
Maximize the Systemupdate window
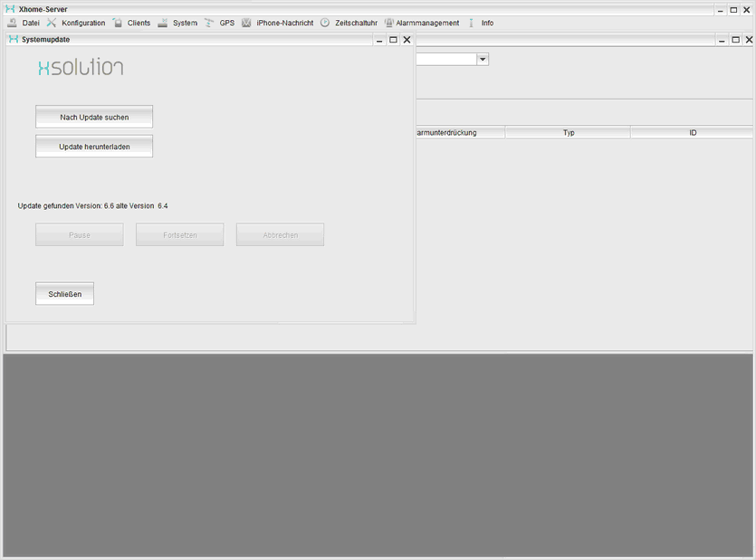point(393,40)
